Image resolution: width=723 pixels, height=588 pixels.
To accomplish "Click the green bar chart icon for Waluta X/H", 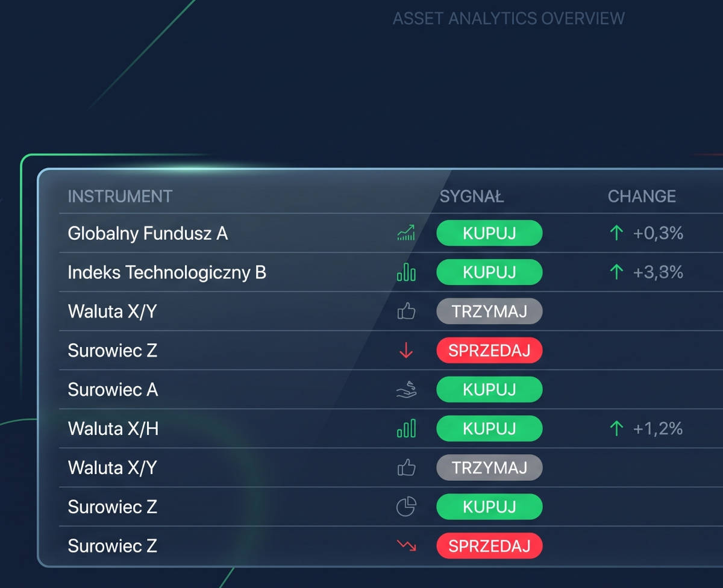I will (x=406, y=429).
